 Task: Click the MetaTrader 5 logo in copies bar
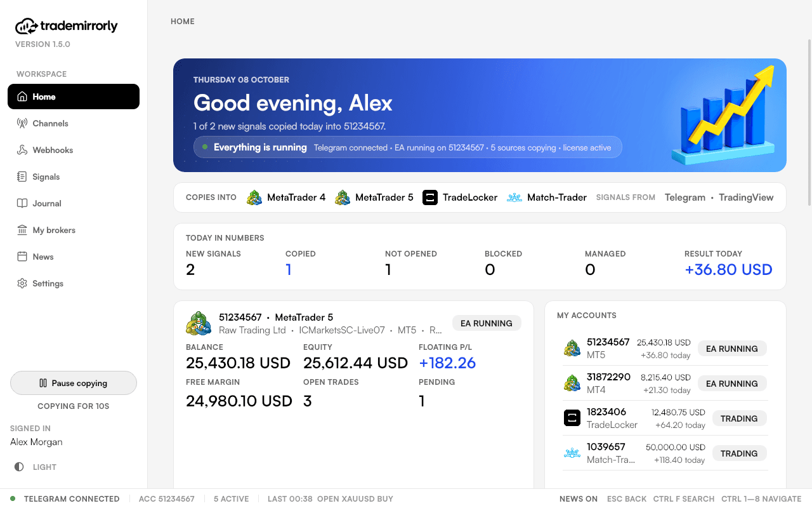[x=343, y=197]
